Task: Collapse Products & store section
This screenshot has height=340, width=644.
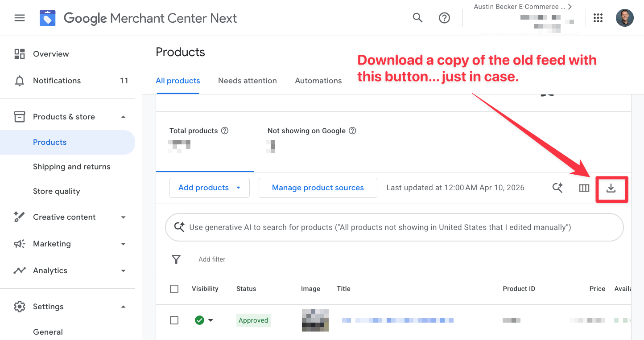Action: tap(124, 117)
